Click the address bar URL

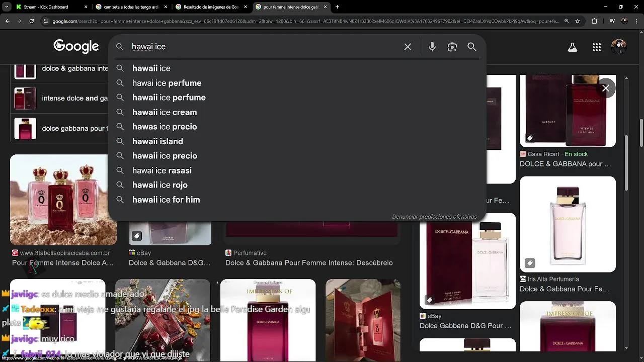coord(305,21)
